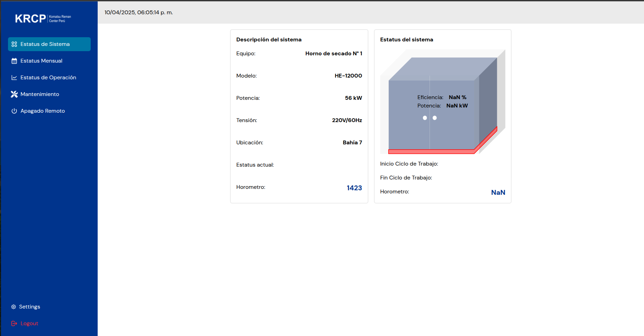644x336 pixels.
Task: Click the 'NaN kW' power reading
Action: [457, 106]
